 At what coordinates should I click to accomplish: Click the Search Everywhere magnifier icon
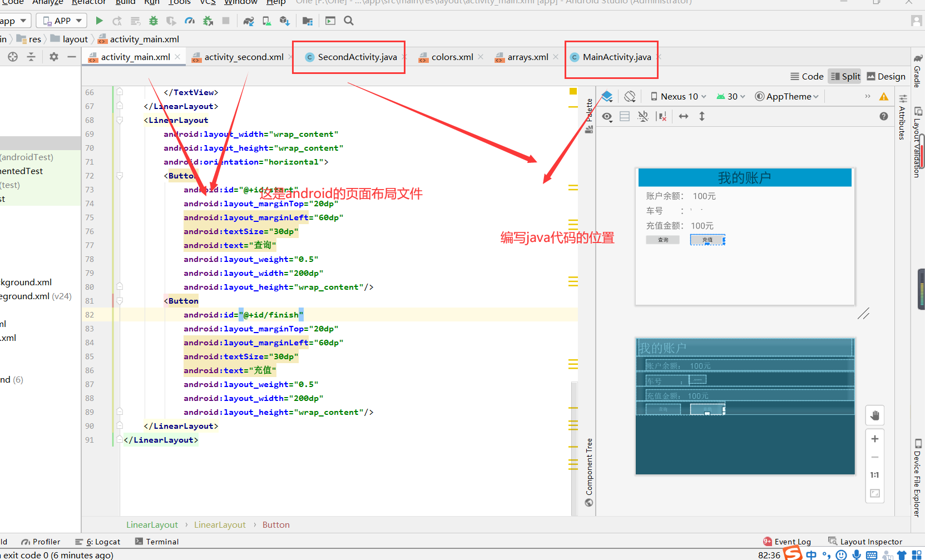pyautogui.click(x=349, y=21)
